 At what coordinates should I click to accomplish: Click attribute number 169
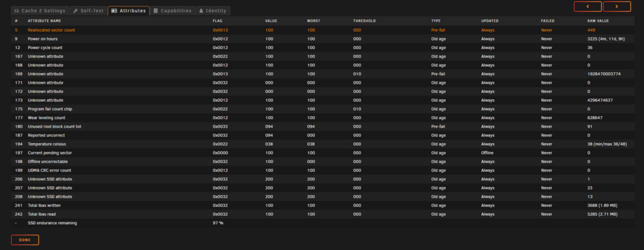(18, 74)
